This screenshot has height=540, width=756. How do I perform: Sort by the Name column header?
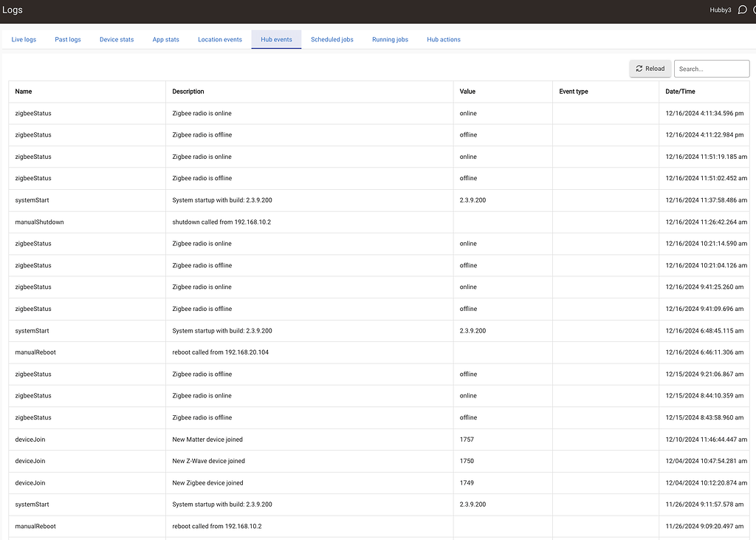[24, 91]
